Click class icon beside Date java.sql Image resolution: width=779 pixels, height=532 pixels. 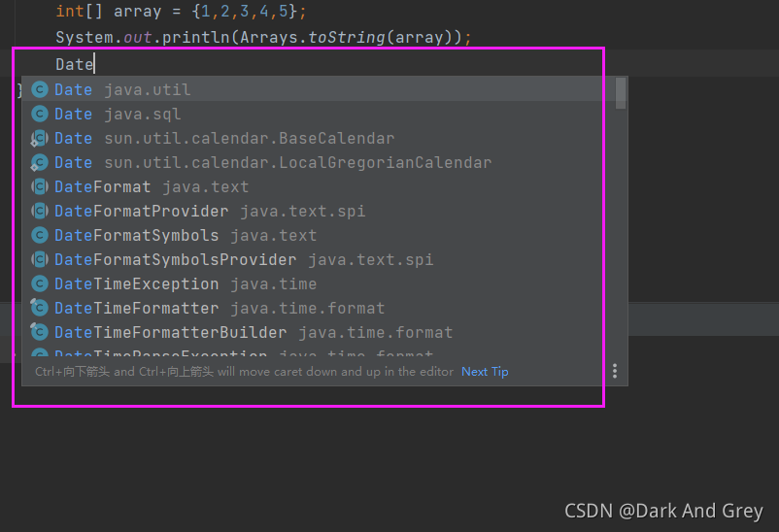tap(40, 114)
